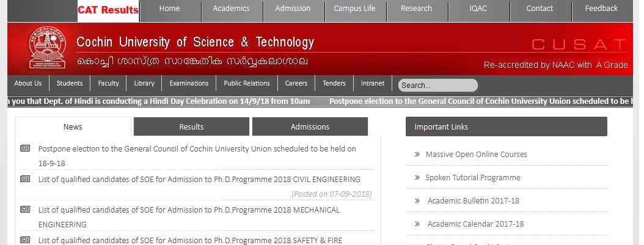Open Academics menu
The image size is (644, 245).
coord(231,9)
